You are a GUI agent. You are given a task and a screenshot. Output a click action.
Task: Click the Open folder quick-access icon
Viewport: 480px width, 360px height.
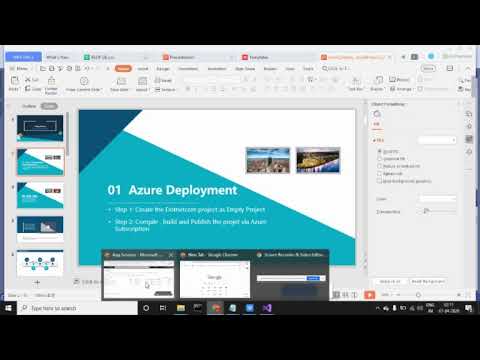[x=43, y=69]
